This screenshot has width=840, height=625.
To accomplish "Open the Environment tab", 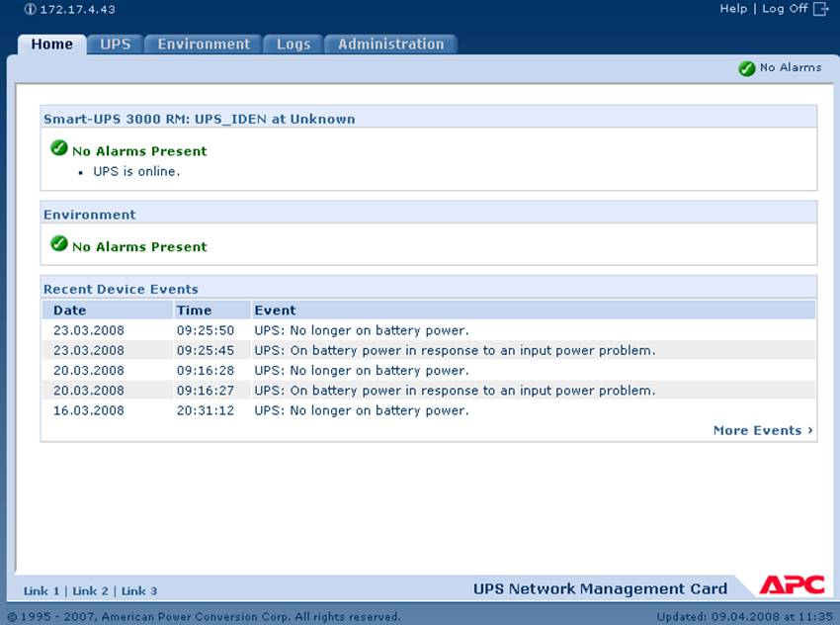I will [x=204, y=44].
